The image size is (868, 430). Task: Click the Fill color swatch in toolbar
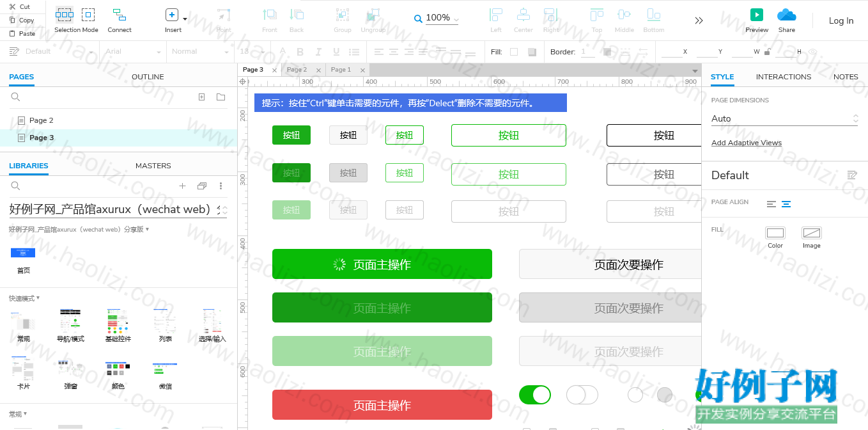(514, 52)
